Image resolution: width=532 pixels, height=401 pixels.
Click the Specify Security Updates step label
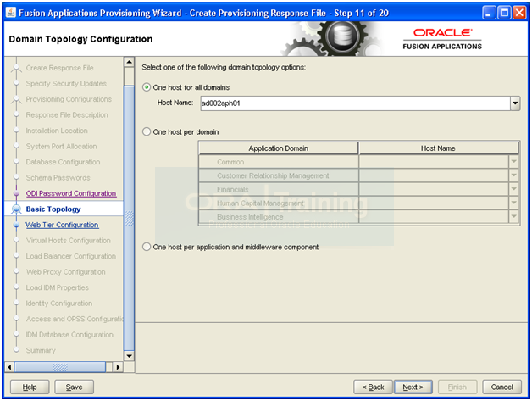[x=66, y=84]
